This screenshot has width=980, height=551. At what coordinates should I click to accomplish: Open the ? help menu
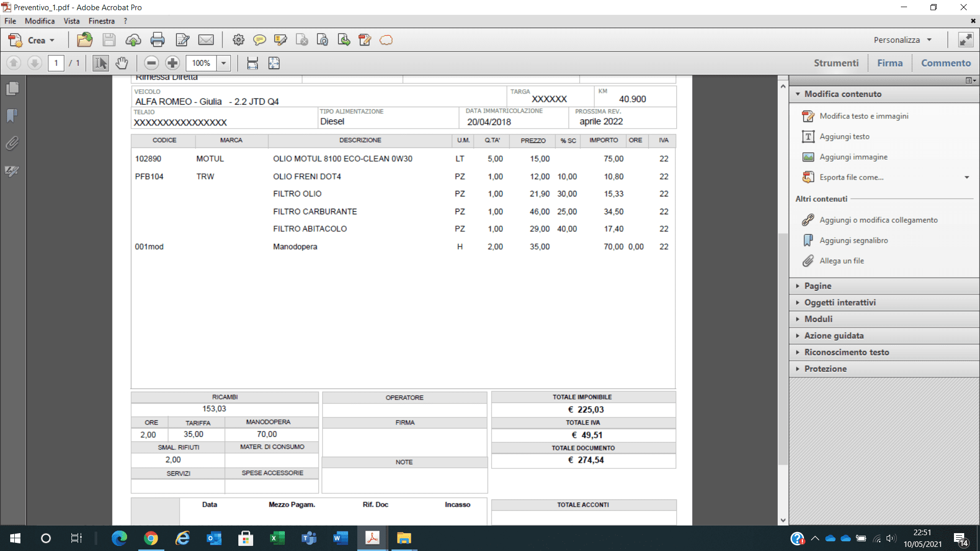tap(126, 21)
